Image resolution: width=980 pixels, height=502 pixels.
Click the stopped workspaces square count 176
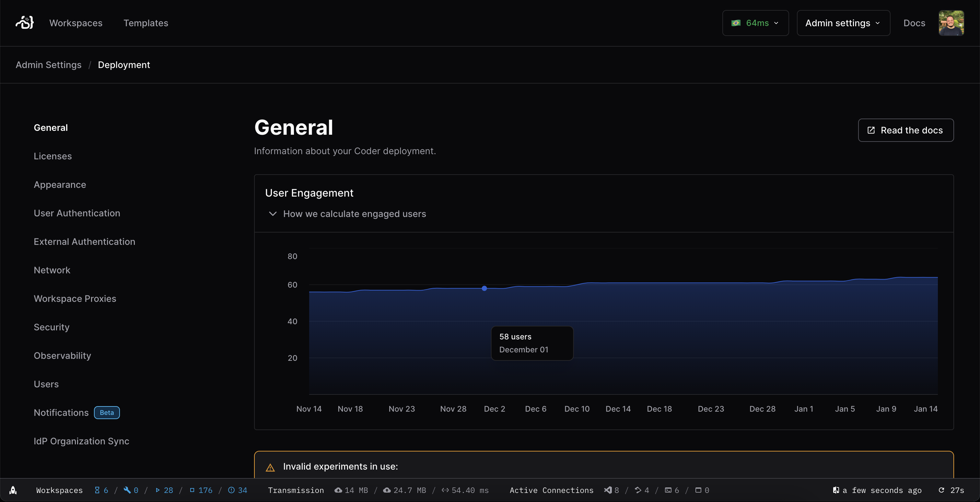(x=201, y=490)
